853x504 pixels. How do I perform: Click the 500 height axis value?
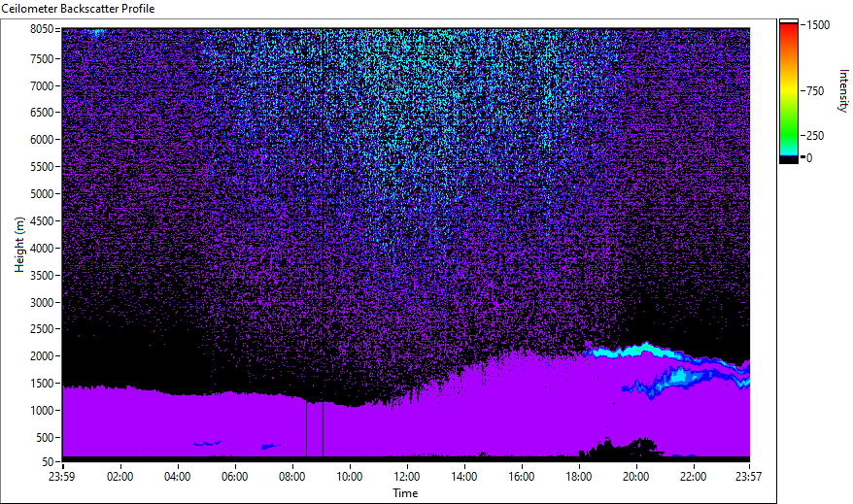tap(45, 438)
